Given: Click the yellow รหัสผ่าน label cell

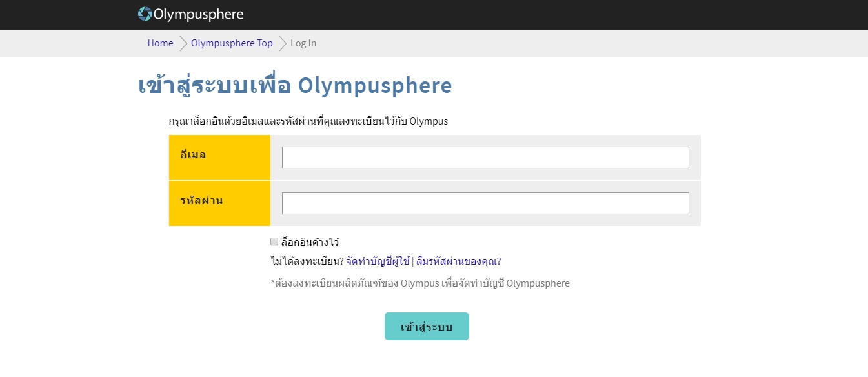Looking at the screenshot, I should pos(219,203).
